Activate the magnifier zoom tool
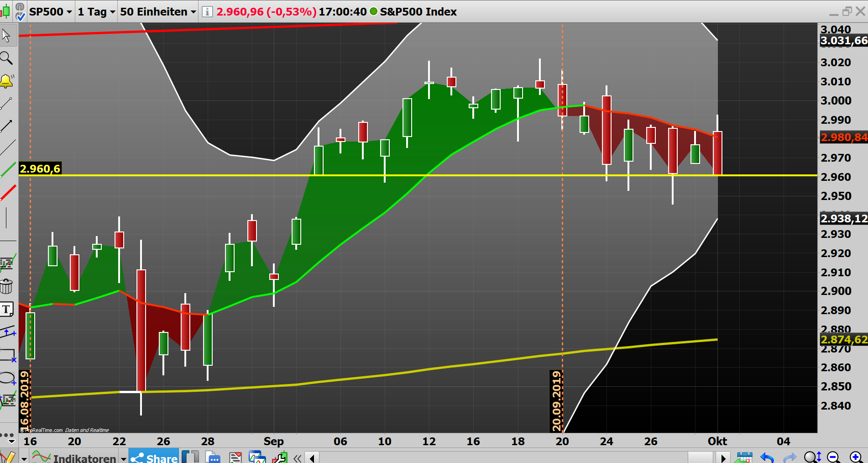Viewport: 868px width, 463px height. tap(6, 58)
